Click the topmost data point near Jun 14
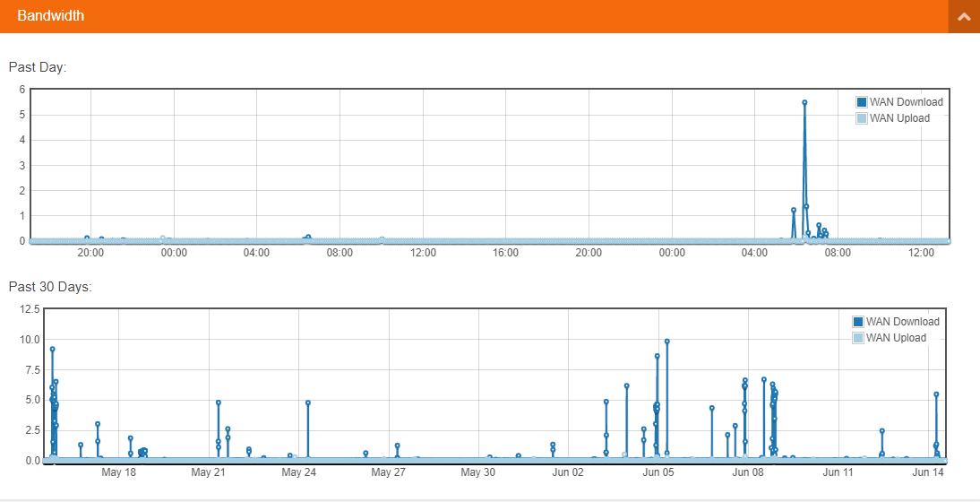The width and height of the screenshot is (980, 502). (936, 394)
